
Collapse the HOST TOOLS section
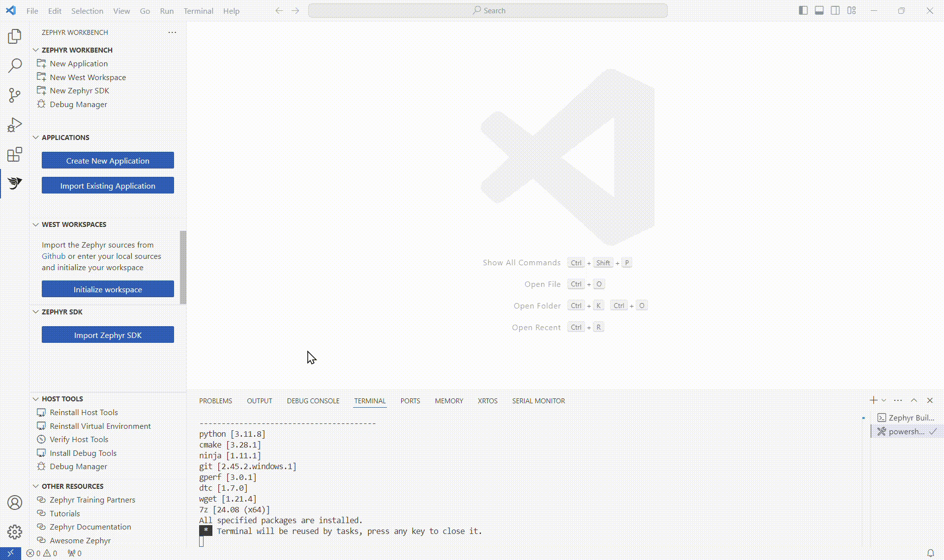click(35, 399)
